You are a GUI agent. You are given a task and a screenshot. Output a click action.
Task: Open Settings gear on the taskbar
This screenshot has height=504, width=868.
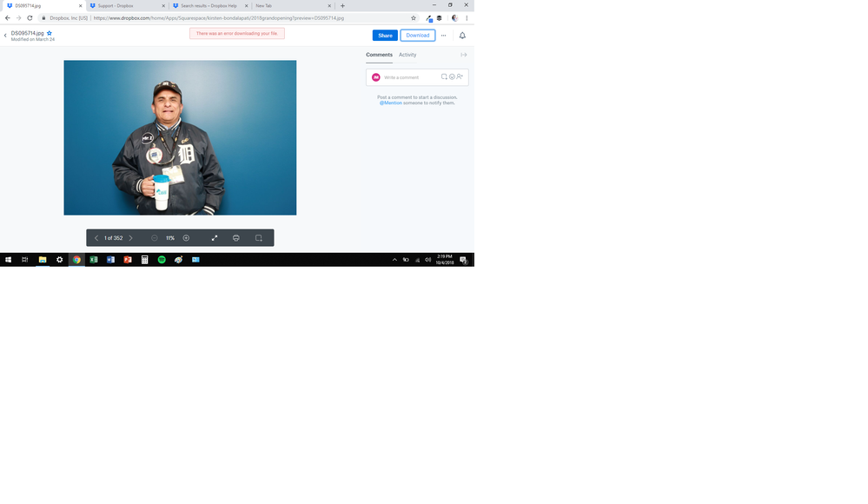(x=59, y=260)
